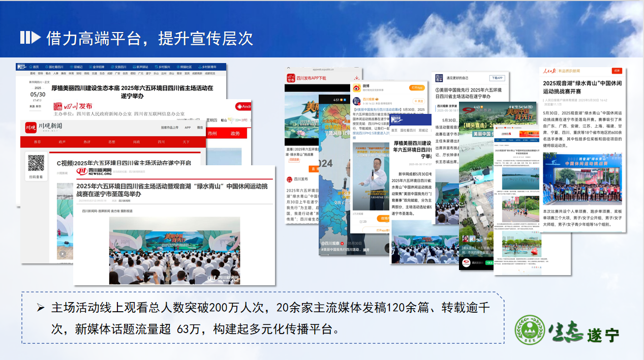Select the 推荐 tab in 川观新闻 navigation
This screenshot has height=360, width=644.
tap(38, 142)
